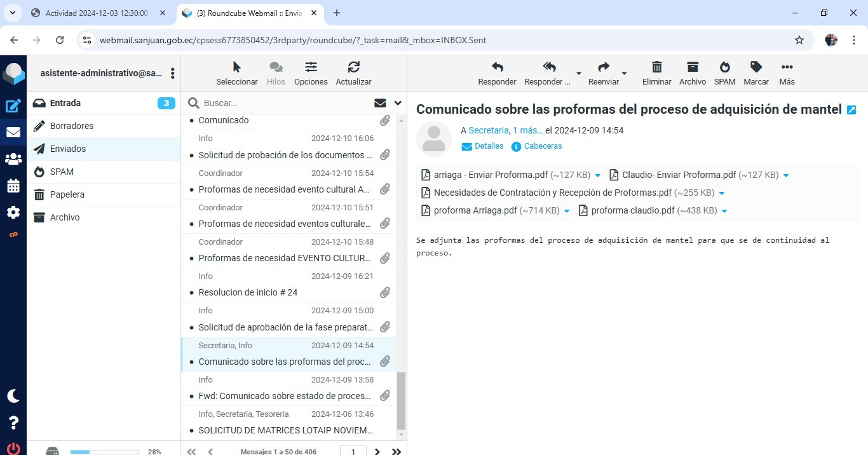Open message in new window icon

[851, 110]
